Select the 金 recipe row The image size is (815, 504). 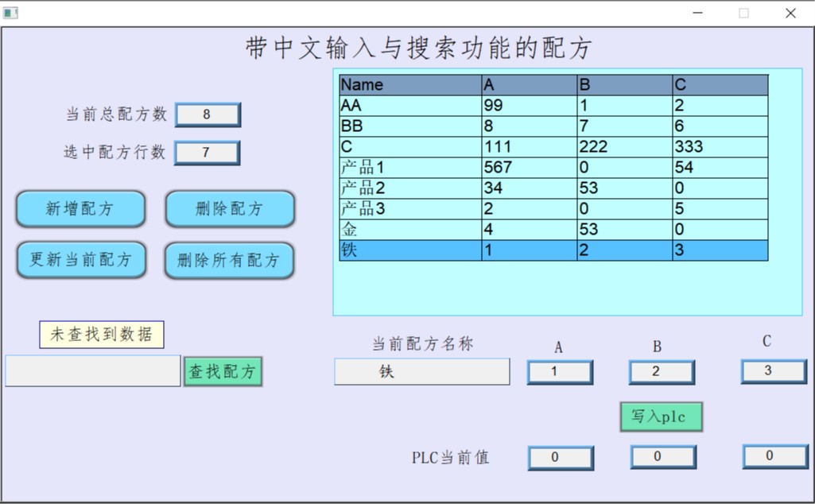tap(410, 230)
